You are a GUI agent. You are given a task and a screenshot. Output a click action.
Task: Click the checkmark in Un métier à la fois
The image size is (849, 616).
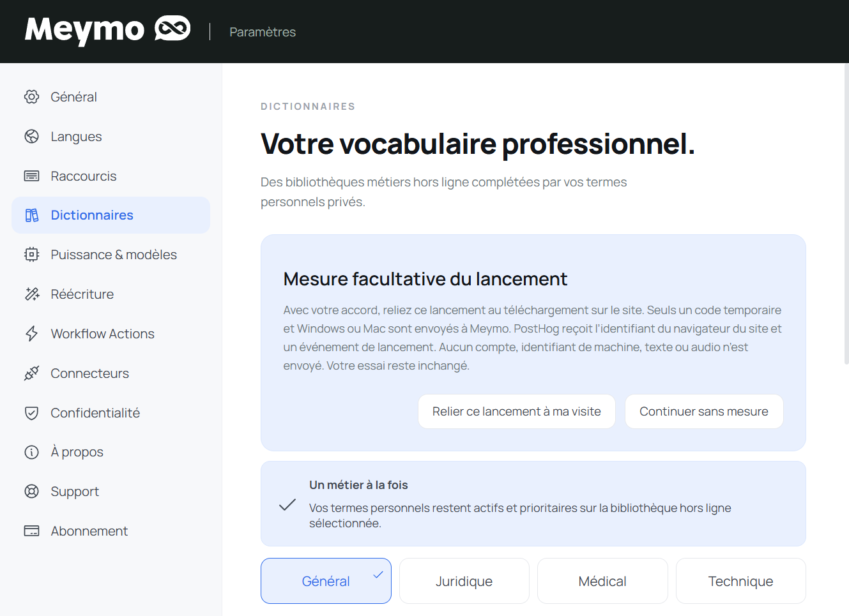287,505
